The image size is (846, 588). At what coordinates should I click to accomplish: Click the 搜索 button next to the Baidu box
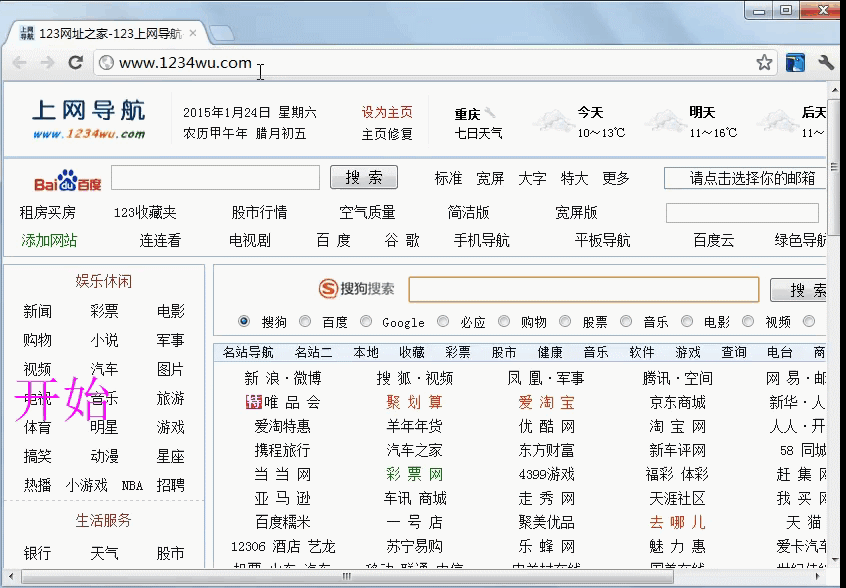364,177
